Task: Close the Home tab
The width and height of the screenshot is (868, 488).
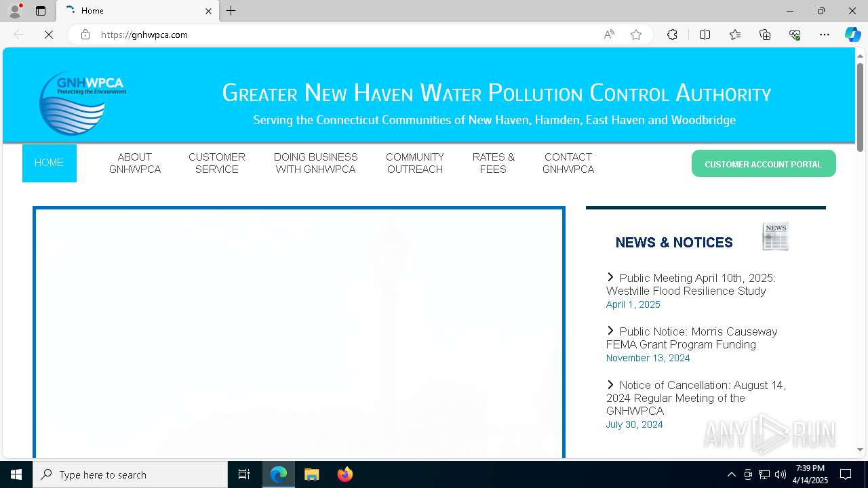Action: click(208, 11)
